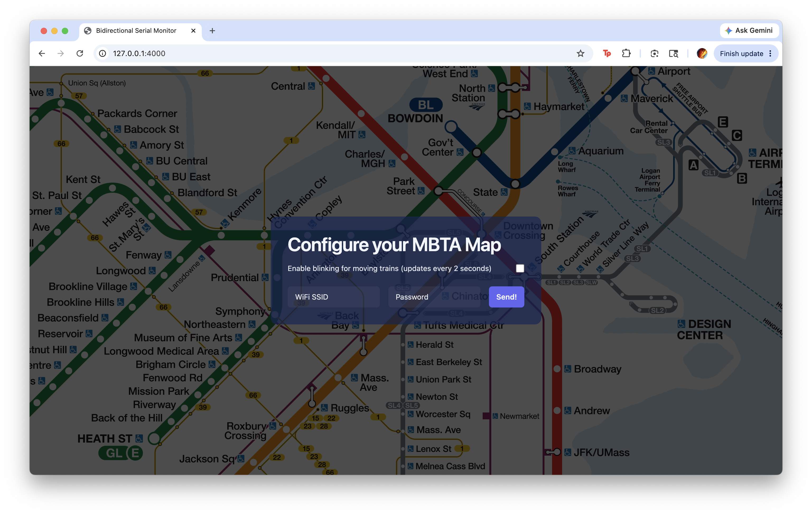Enable blinking for moving trains checkbox
The width and height of the screenshot is (812, 514).
(x=520, y=268)
